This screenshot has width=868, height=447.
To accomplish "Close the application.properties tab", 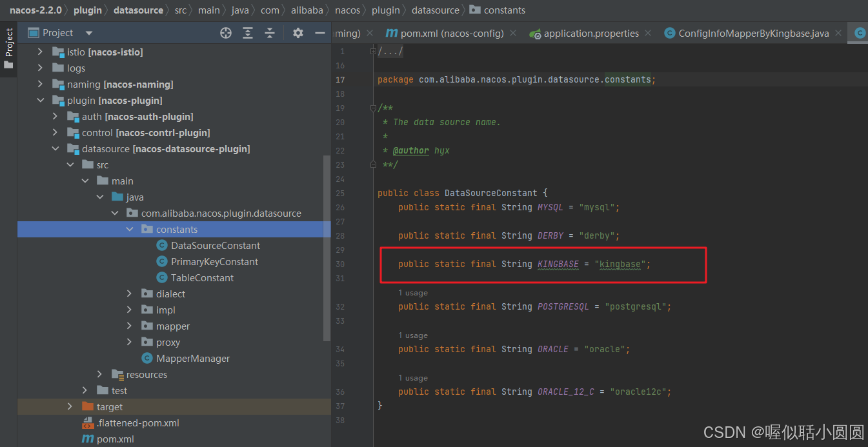I will [x=648, y=33].
